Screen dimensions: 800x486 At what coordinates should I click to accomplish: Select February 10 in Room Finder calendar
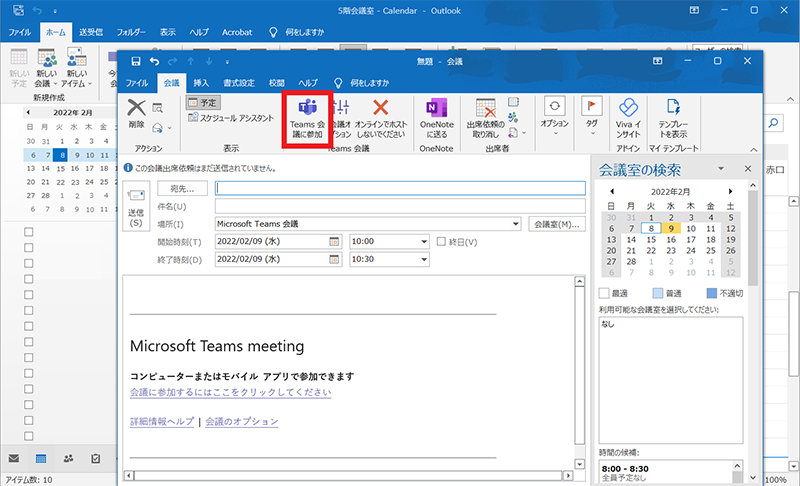tap(691, 228)
